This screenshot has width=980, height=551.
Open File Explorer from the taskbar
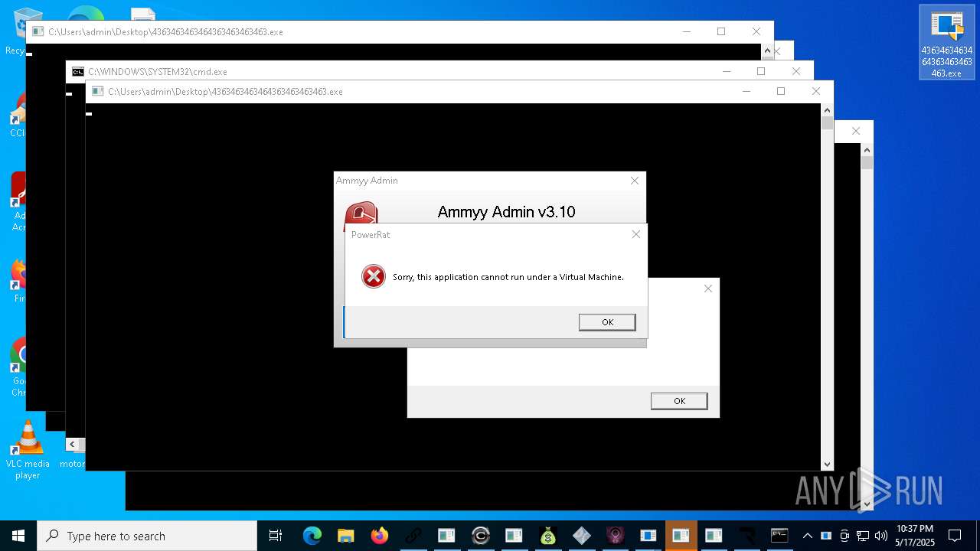[x=345, y=536]
